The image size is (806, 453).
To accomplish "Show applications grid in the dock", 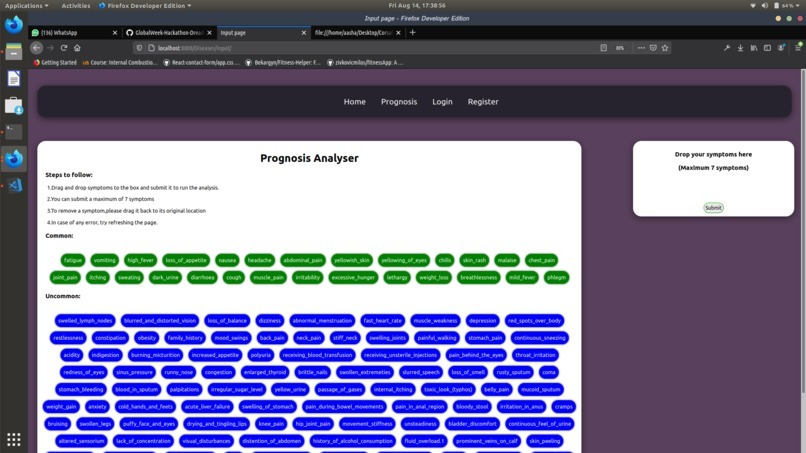I will coord(14,439).
